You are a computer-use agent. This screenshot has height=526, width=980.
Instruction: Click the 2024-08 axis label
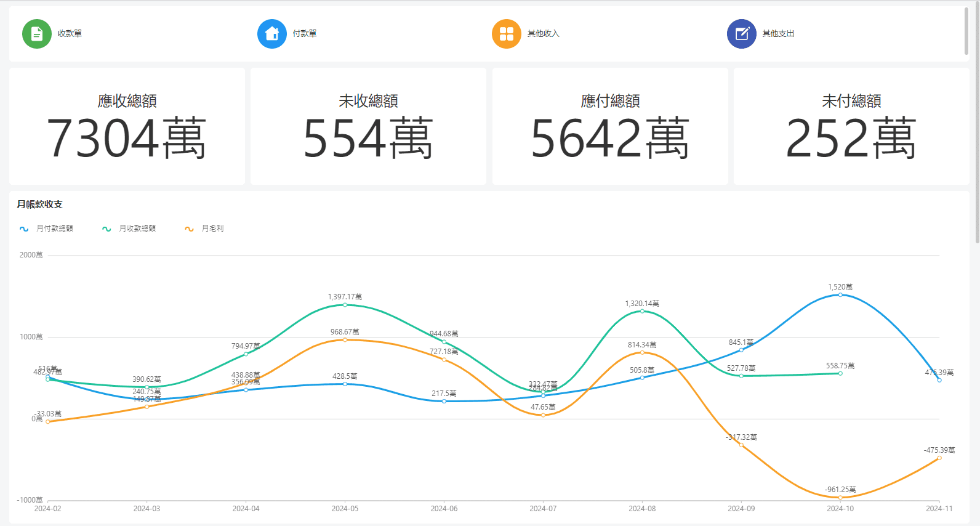pos(642,509)
